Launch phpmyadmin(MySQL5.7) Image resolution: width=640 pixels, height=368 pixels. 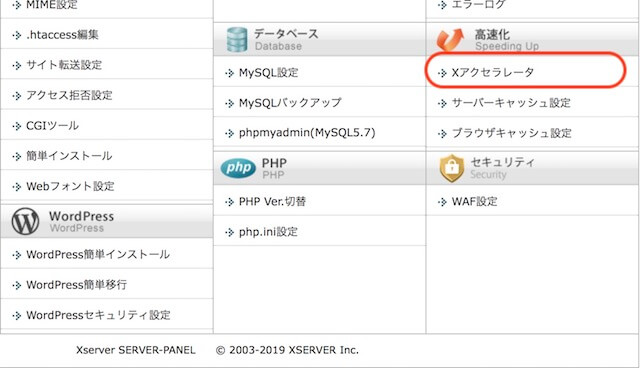(307, 133)
